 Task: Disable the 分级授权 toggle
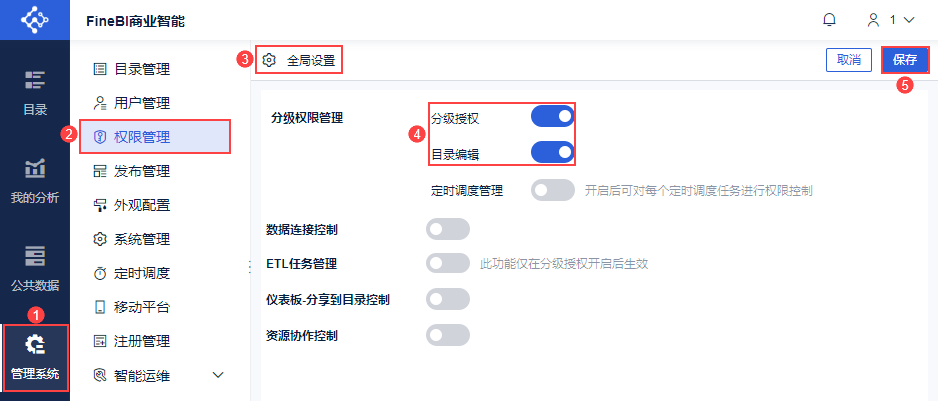tap(552, 117)
